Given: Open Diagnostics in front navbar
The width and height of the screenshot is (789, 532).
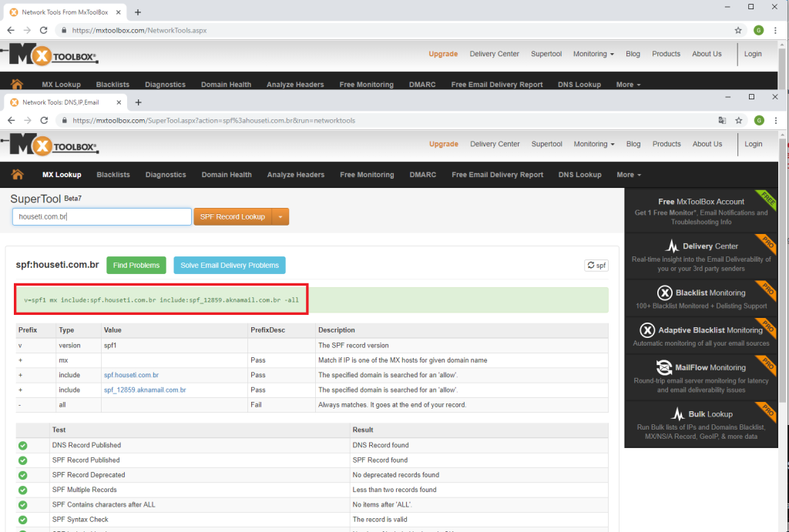Looking at the screenshot, I should (166, 175).
